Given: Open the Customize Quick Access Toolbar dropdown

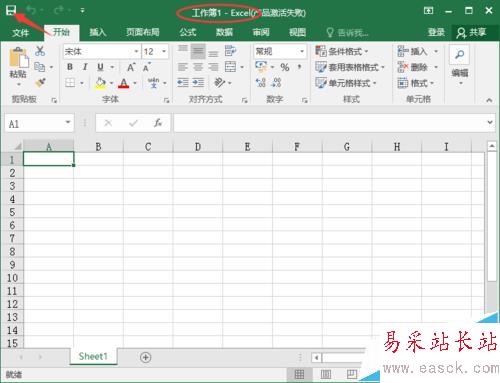Looking at the screenshot, I should tap(82, 10).
